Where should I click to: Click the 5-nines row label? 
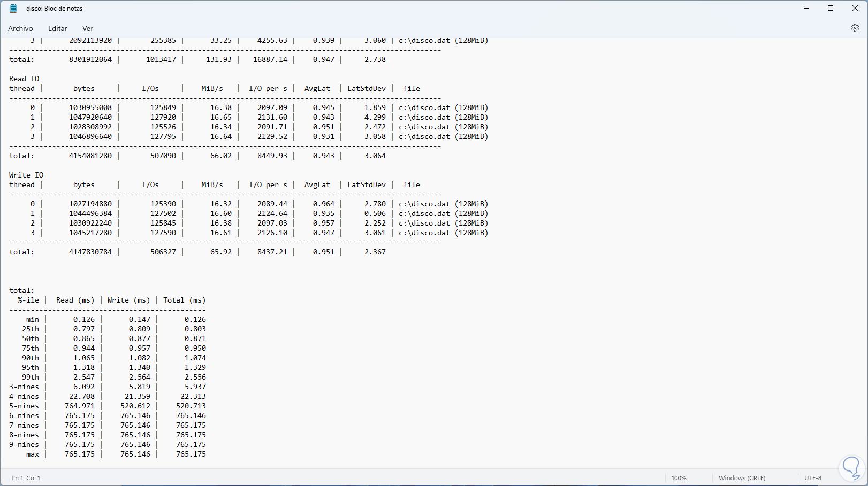point(24,406)
